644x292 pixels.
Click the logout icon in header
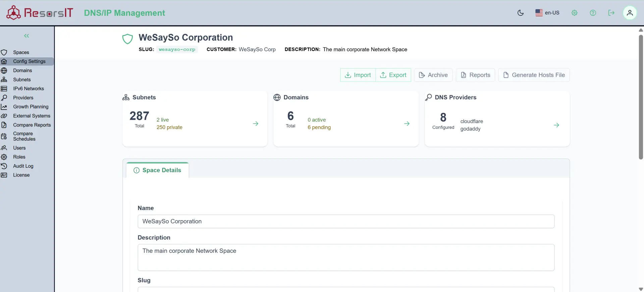611,13
